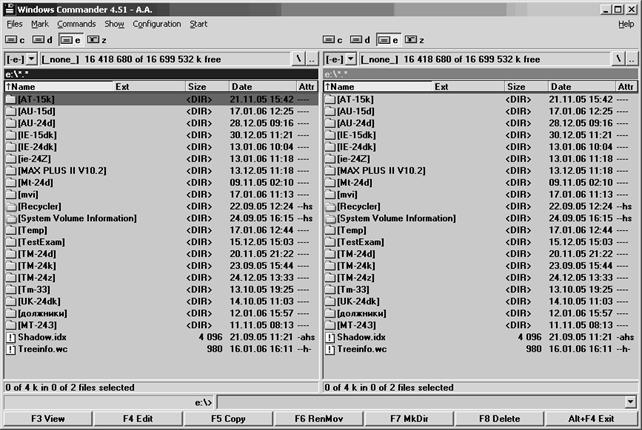This screenshot has height=430, width=642.
Task: Open the Start menu item
Action: pyautogui.click(x=198, y=24)
